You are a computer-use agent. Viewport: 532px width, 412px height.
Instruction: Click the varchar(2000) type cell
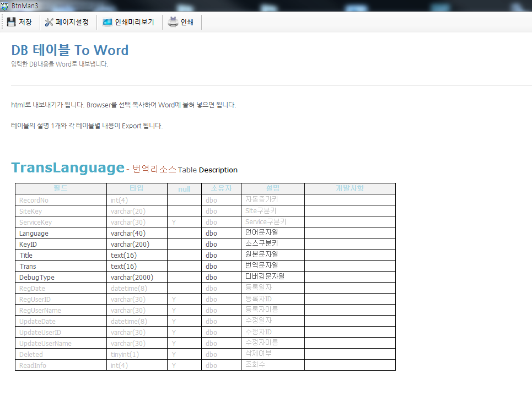pyautogui.click(x=137, y=277)
